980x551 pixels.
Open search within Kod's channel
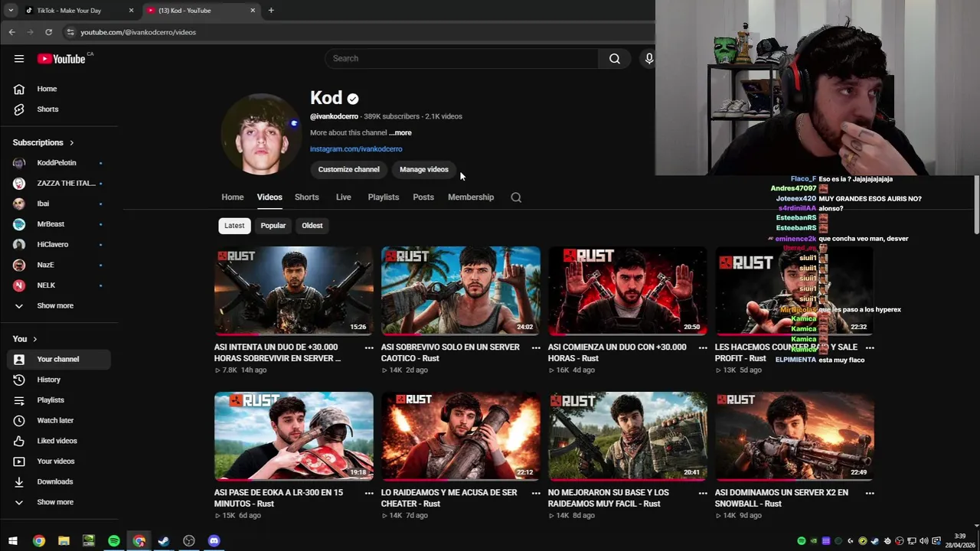pos(516,197)
